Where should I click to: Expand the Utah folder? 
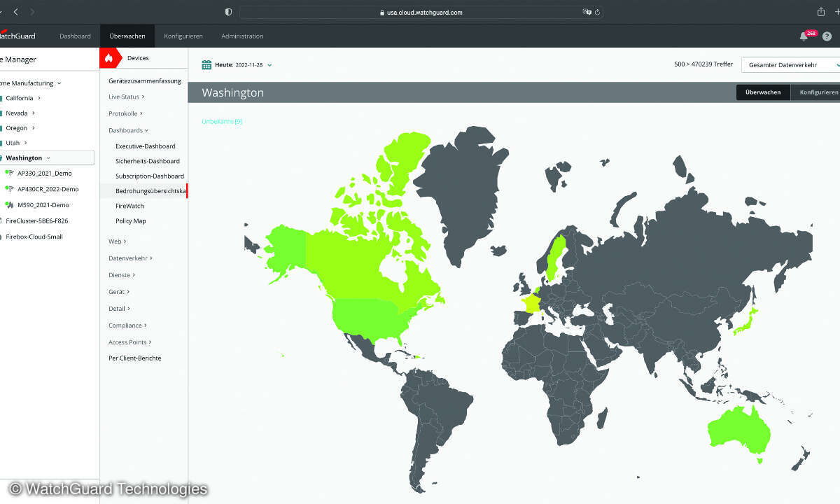tap(26, 143)
